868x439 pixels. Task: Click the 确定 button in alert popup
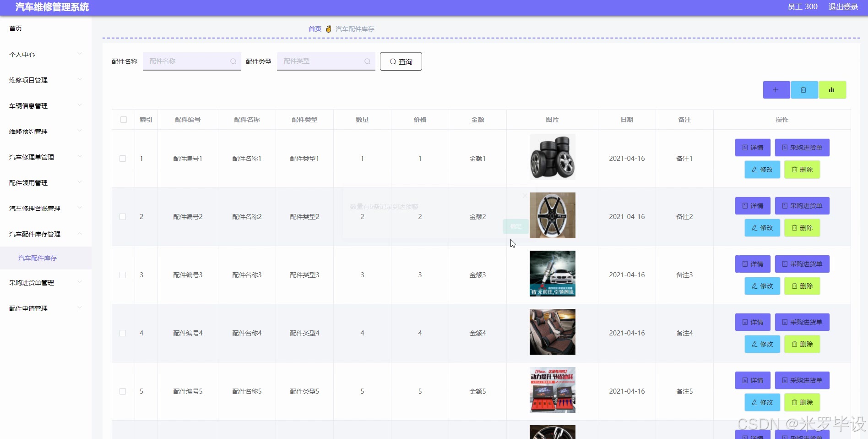[x=516, y=226]
